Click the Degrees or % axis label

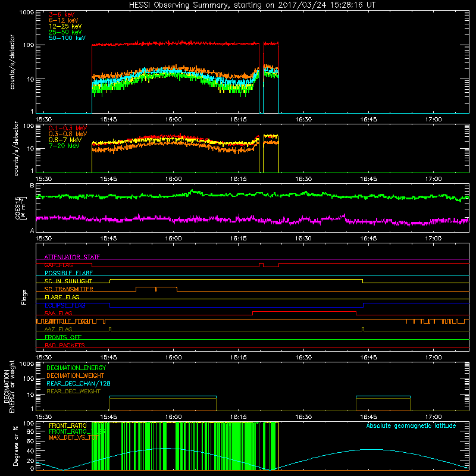click(15, 446)
